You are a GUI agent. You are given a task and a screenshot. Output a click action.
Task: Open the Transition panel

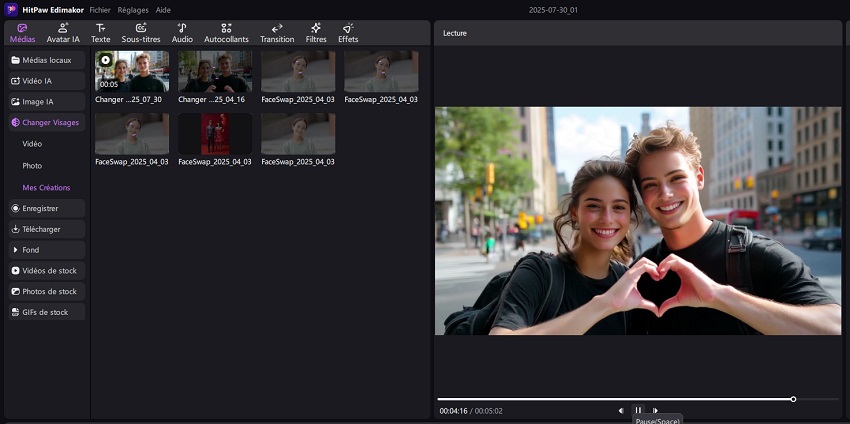click(277, 33)
